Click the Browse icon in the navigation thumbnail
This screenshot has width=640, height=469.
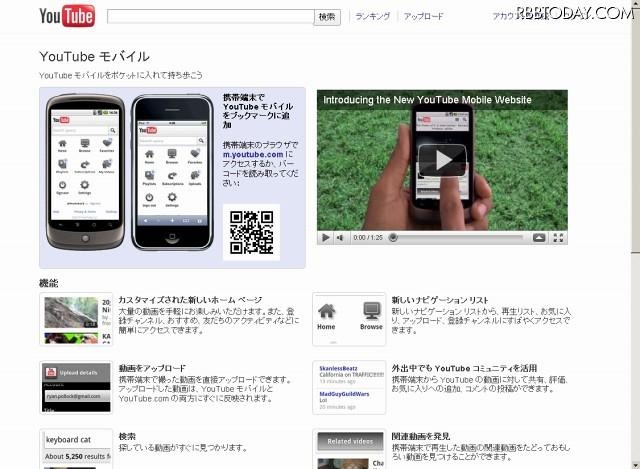point(371,314)
